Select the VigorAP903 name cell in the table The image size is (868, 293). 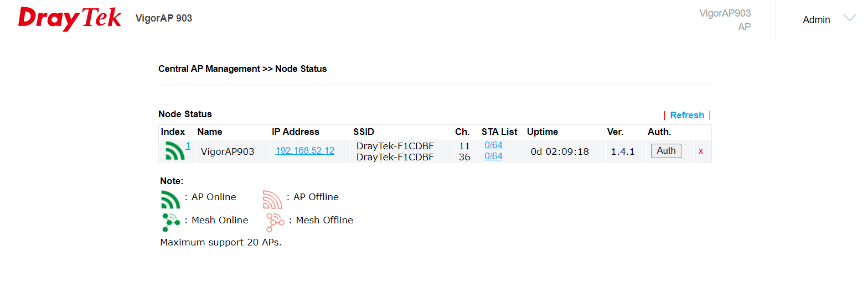228,151
